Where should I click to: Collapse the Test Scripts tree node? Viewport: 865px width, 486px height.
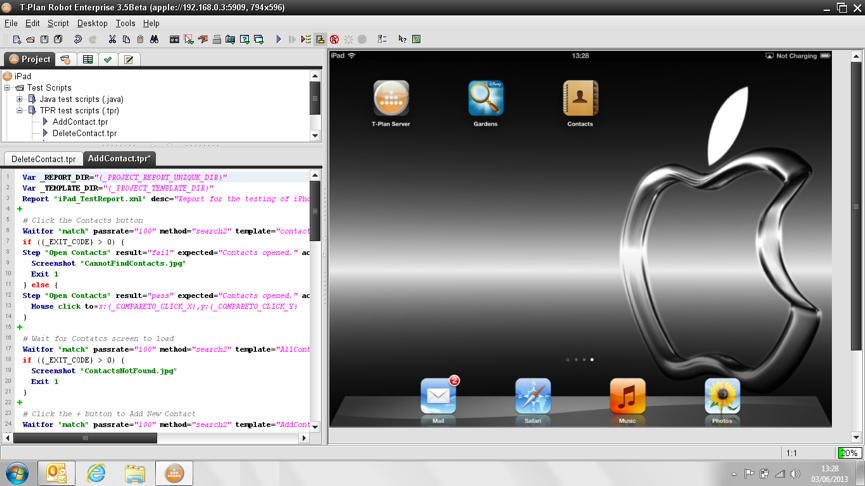pos(7,88)
